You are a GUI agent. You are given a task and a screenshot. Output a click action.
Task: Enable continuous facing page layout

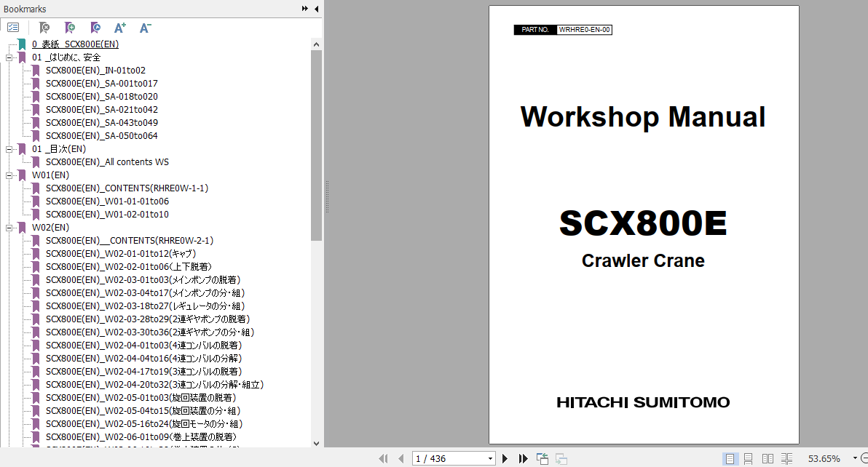786,459
